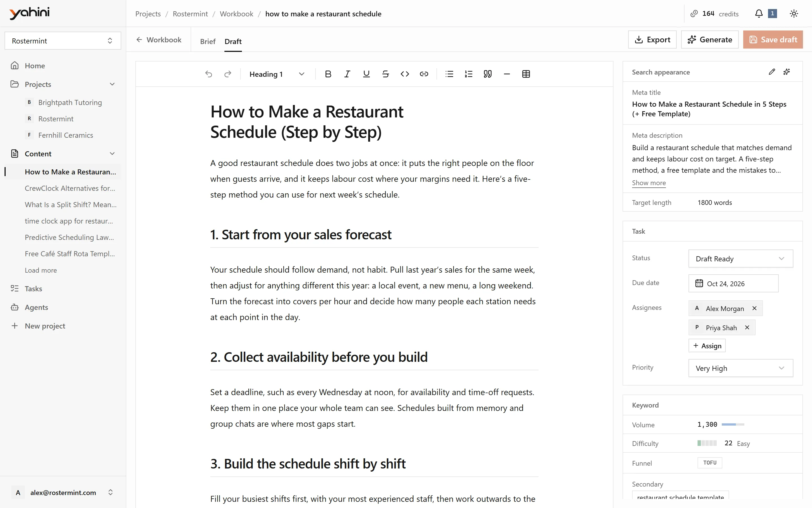This screenshot has height=508, width=812.
Task: Click the keyword Volume bar
Action: 732,424
